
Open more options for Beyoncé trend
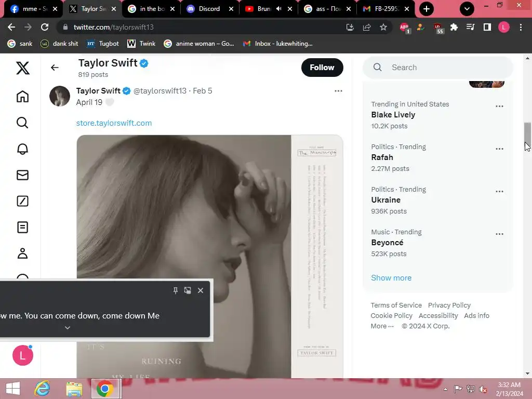[499, 234]
